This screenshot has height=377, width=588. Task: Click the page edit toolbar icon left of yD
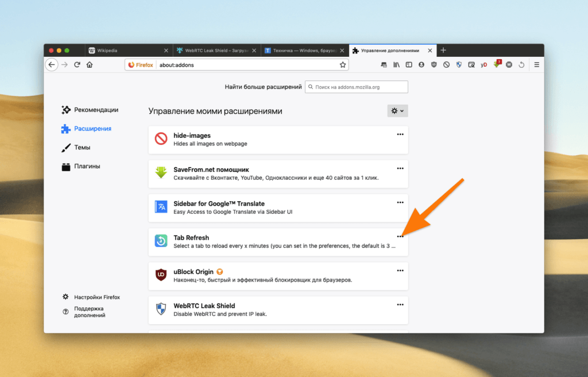(x=471, y=64)
